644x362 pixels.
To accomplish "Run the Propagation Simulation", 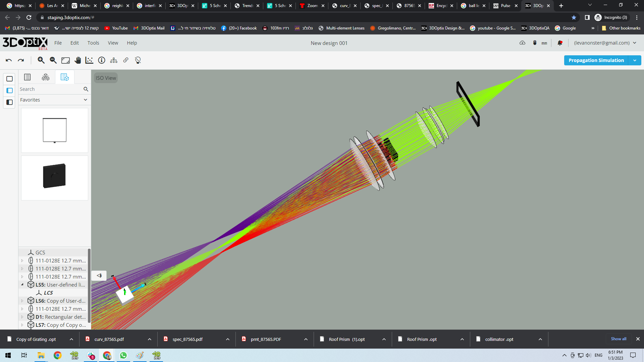I will coord(596,60).
